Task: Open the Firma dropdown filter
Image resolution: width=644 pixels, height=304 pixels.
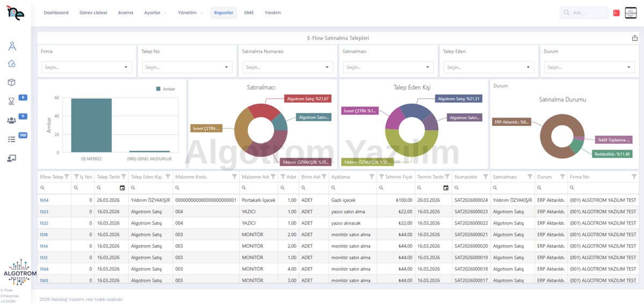Action: coord(86,67)
